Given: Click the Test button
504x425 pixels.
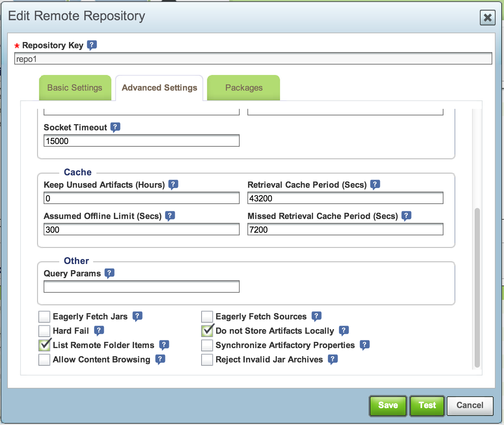Looking at the screenshot, I should pos(427,405).
